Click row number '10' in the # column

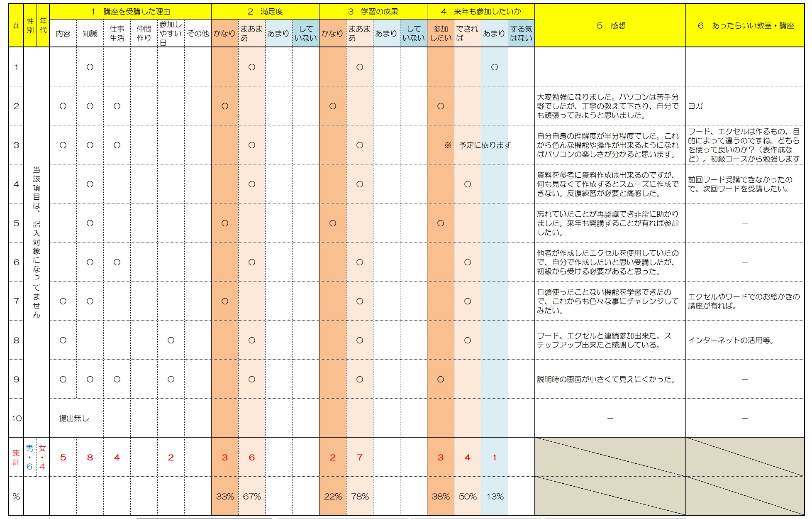point(16,418)
